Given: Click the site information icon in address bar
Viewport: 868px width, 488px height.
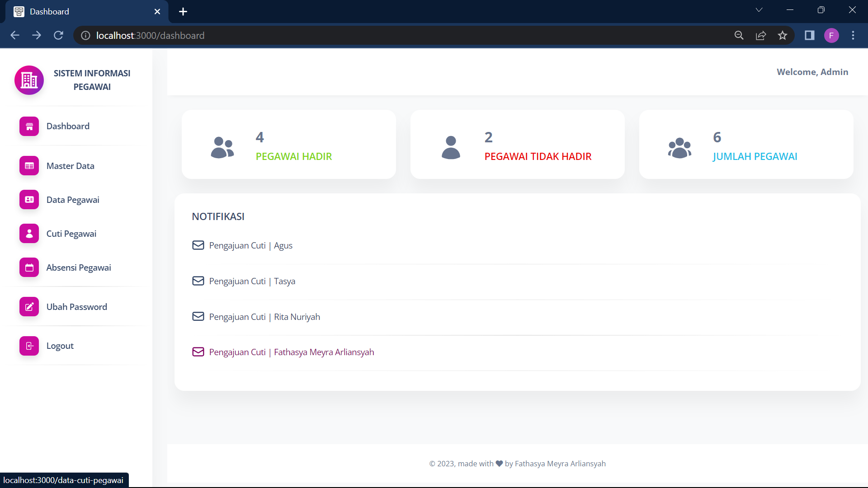Looking at the screenshot, I should (x=85, y=35).
